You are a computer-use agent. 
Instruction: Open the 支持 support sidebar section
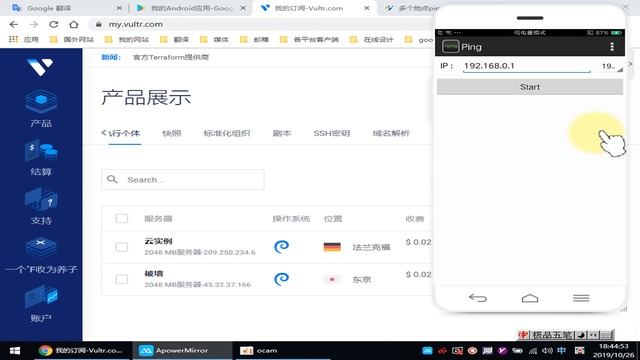point(41,207)
